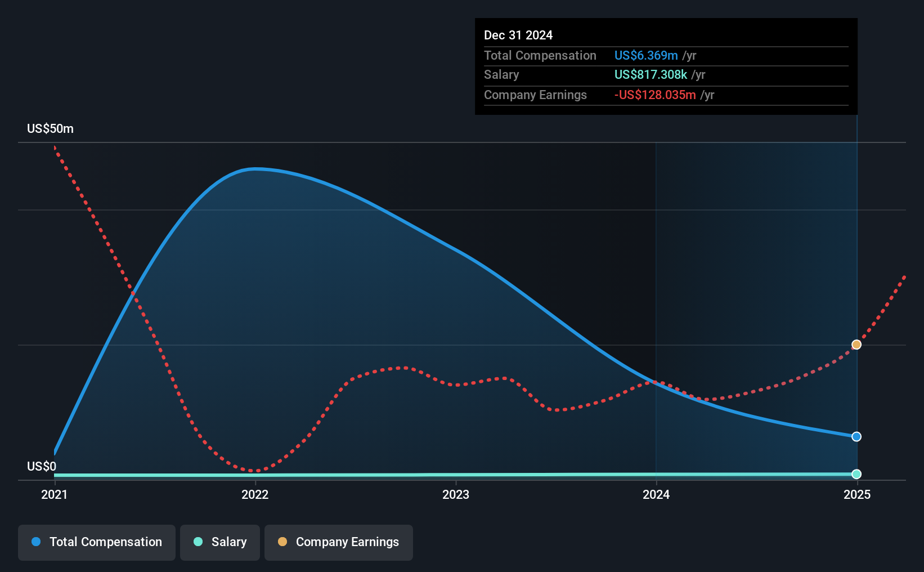Click the orange dot in Company Earnings legend

(282, 542)
